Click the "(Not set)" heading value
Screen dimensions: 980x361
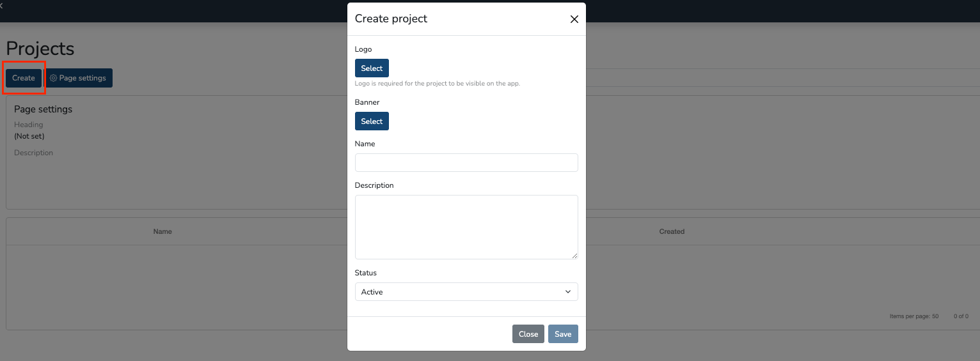pyautogui.click(x=29, y=136)
